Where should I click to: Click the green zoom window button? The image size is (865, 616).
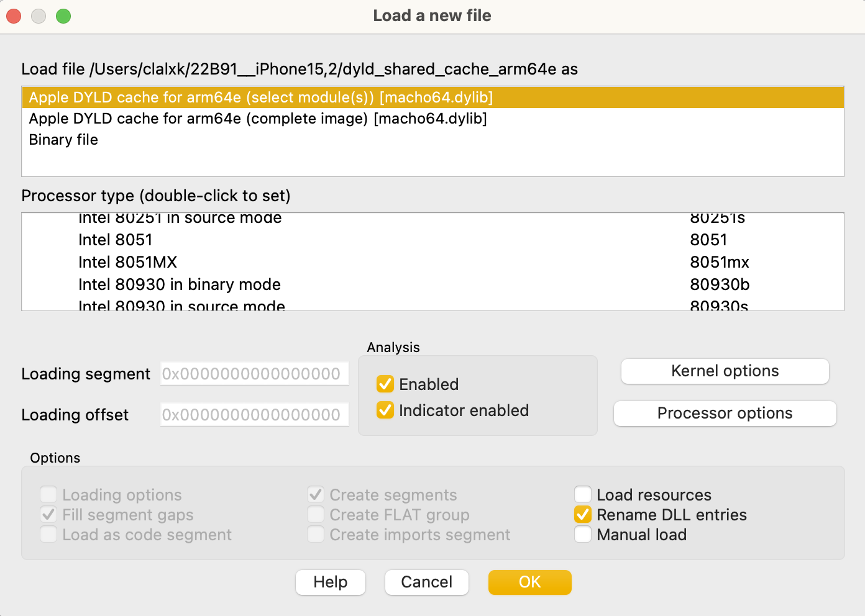[63, 16]
